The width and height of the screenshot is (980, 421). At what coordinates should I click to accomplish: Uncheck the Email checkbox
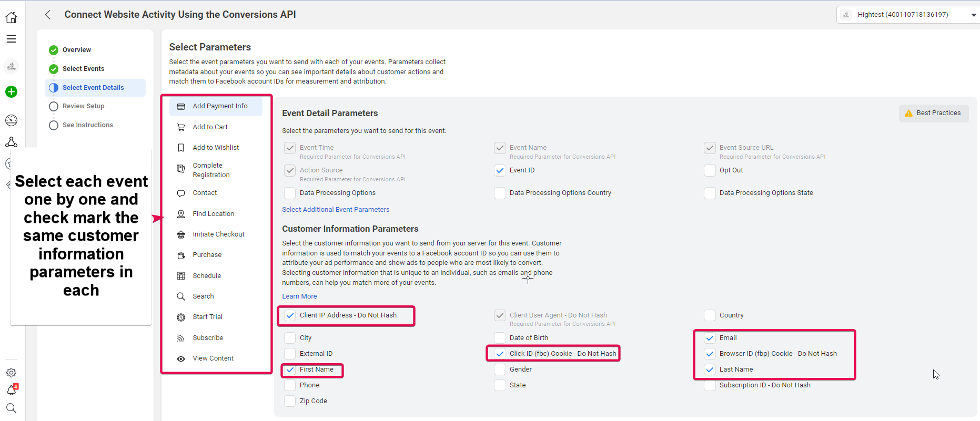click(x=710, y=338)
